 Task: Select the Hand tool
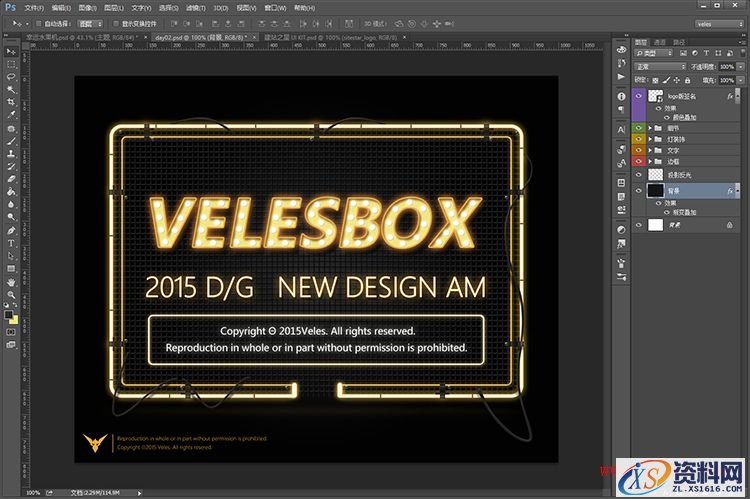pyautogui.click(x=11, y=282)
